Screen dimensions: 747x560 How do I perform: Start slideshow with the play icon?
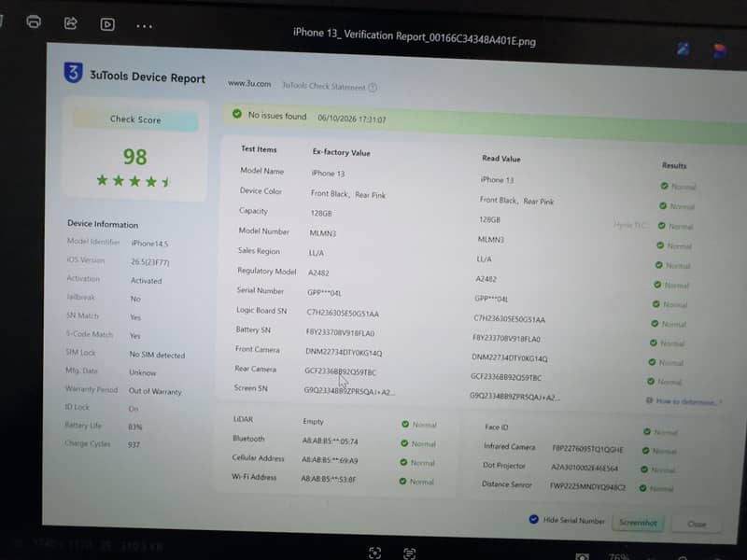tap(107, 24)
